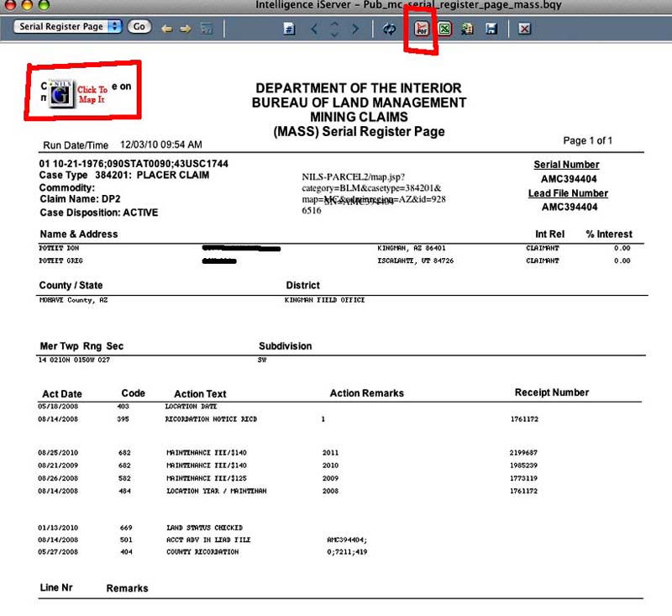672x616 pixels.
Task: Click 'ACCT ADV IN LEAD FILE' action row
Action: tap(208, 540)
